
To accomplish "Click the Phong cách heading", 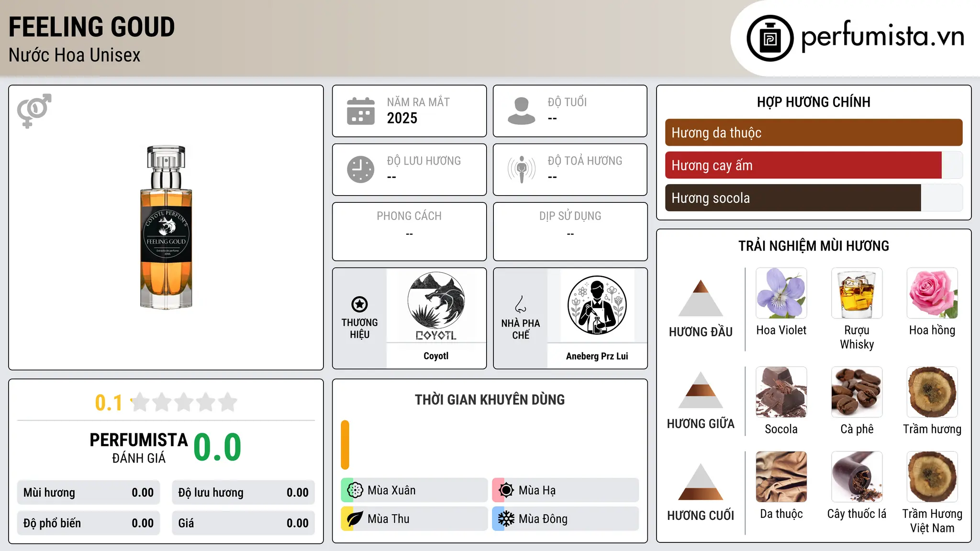I will 409,216.
